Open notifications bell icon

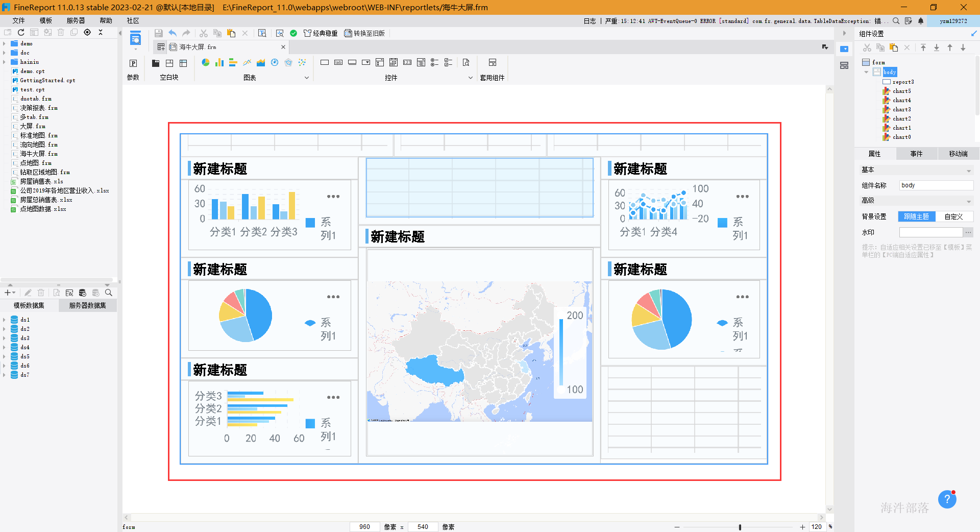click(x=921, y=21)
